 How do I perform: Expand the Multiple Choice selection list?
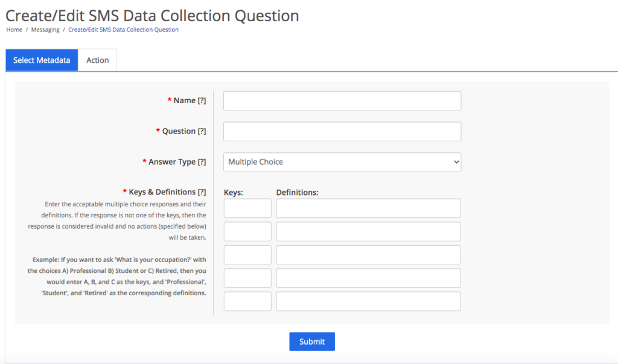pyautogui.click(x=342, y=162)
